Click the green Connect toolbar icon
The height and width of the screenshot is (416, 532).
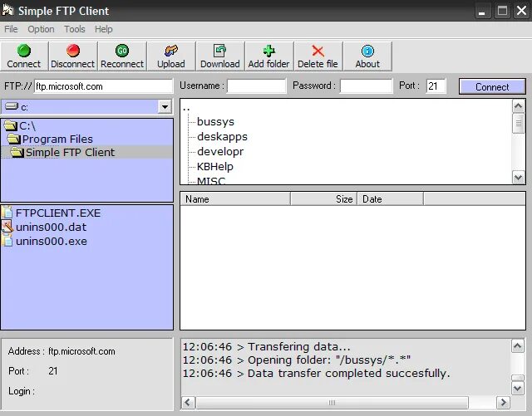click(24, 51)
